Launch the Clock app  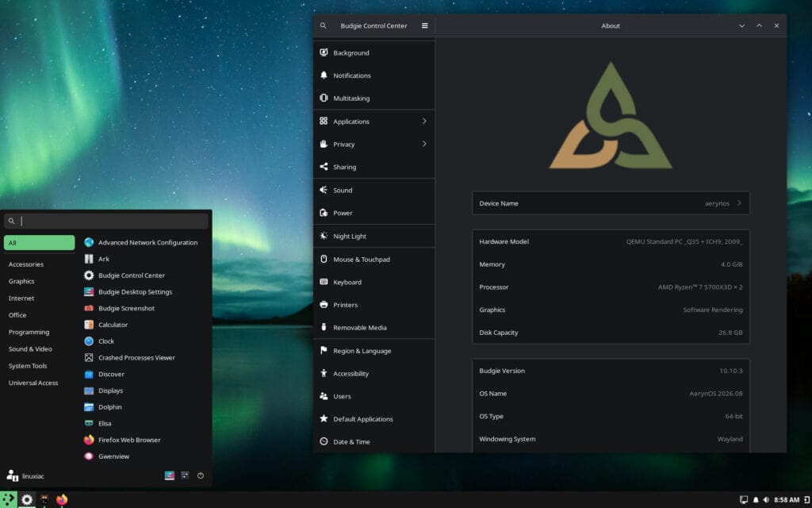(145, 341)
